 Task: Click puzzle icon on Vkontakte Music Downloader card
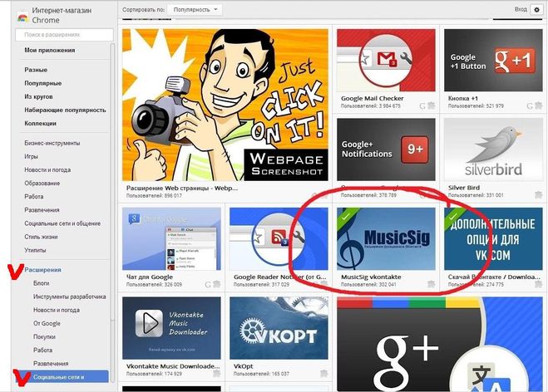point(217,374)
